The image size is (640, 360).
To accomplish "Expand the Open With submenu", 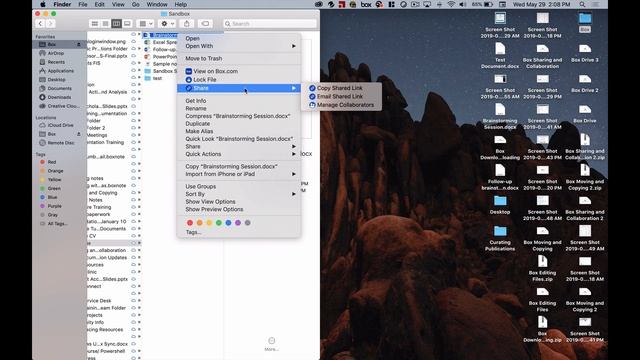I will coord(239,46).
